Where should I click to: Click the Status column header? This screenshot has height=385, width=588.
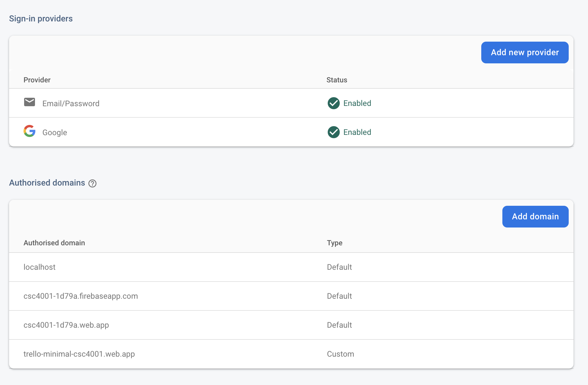pos(337,80)
